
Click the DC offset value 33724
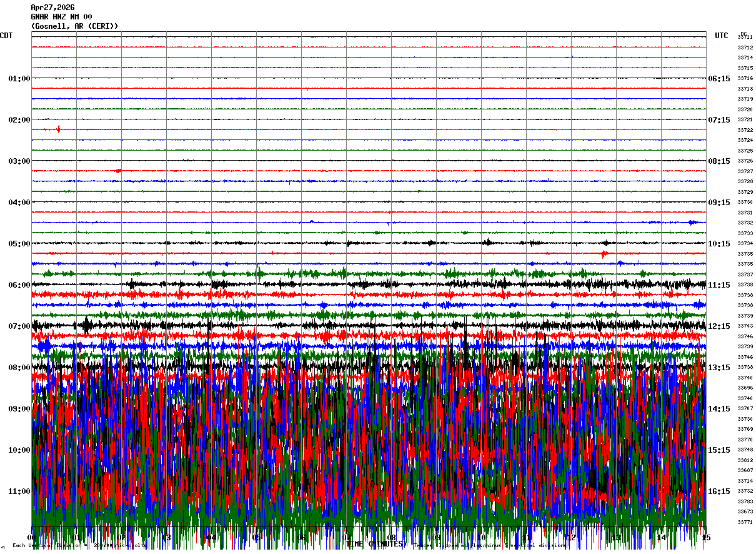[x=745, y=141]
